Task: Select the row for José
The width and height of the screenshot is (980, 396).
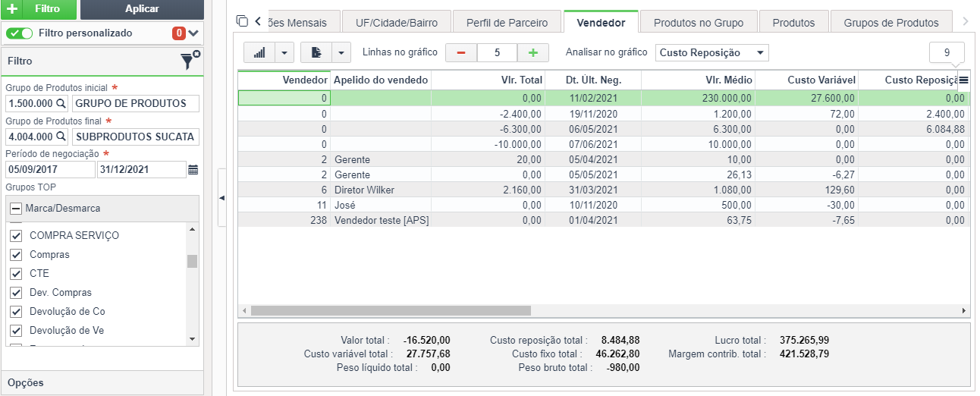Action: pyautogui.click(x=604, y=205)
